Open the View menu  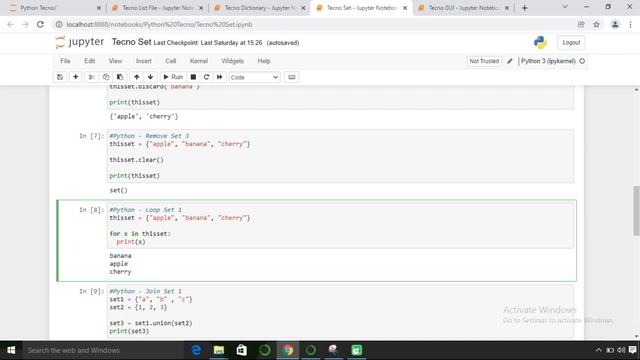point(115,61)
